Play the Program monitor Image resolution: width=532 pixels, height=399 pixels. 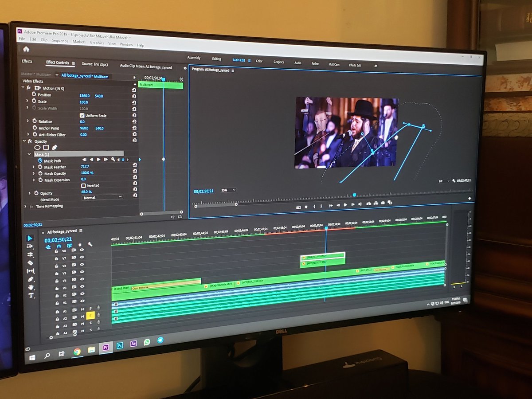click(x=345, y=205)
